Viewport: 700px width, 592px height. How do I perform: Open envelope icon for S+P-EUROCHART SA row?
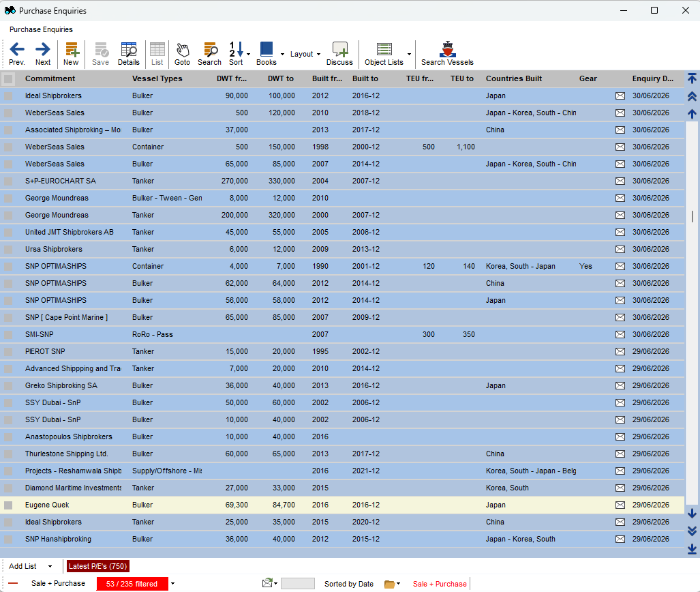pos(620,181)
